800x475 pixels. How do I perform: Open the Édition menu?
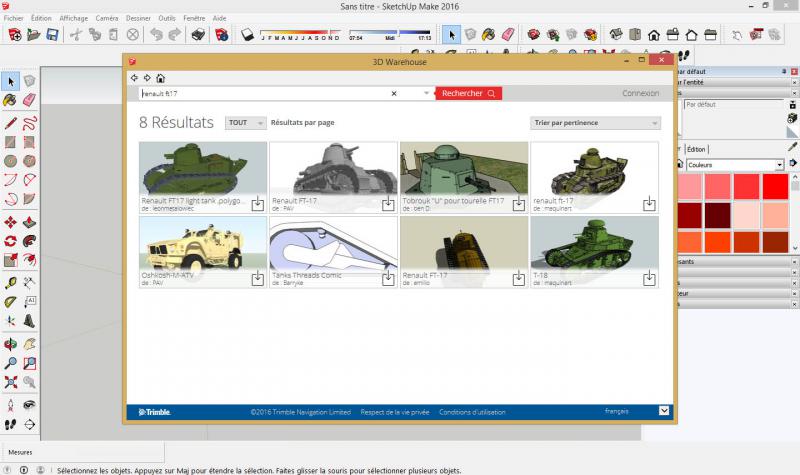coord(41,18)
